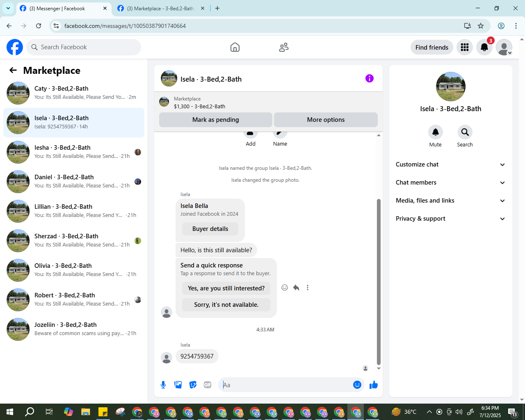This screenshot has height=420, width=525.
Task: Open the Facebook home logo
Action: coord(15,47)
